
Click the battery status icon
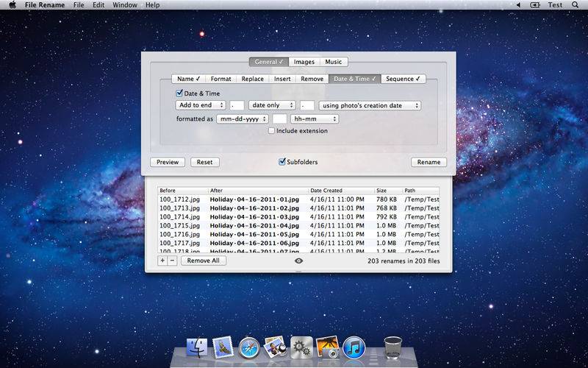tap(535, 5)
